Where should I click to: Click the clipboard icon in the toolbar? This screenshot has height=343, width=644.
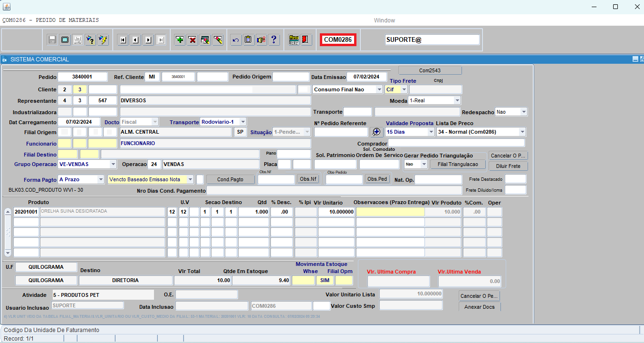click(x=248, y=40)
